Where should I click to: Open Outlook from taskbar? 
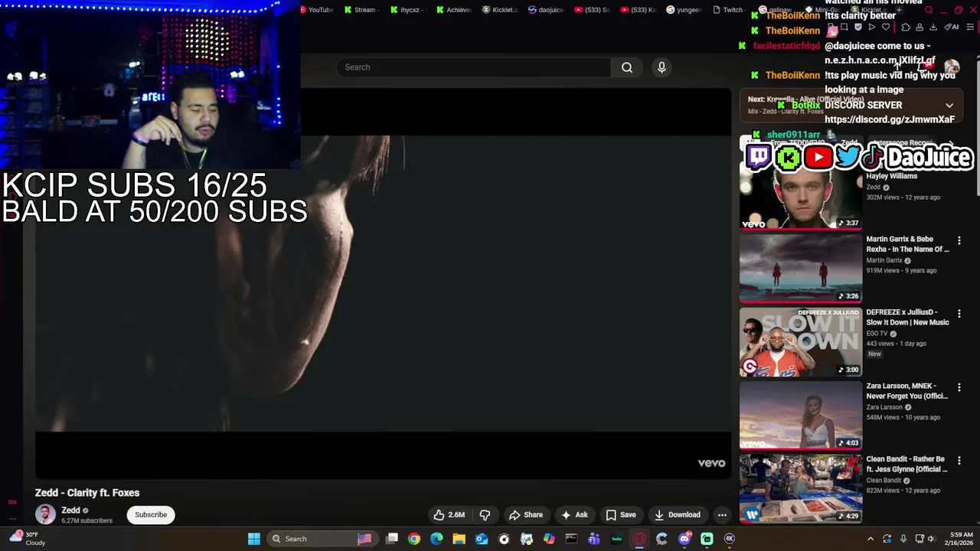(482, 539)
